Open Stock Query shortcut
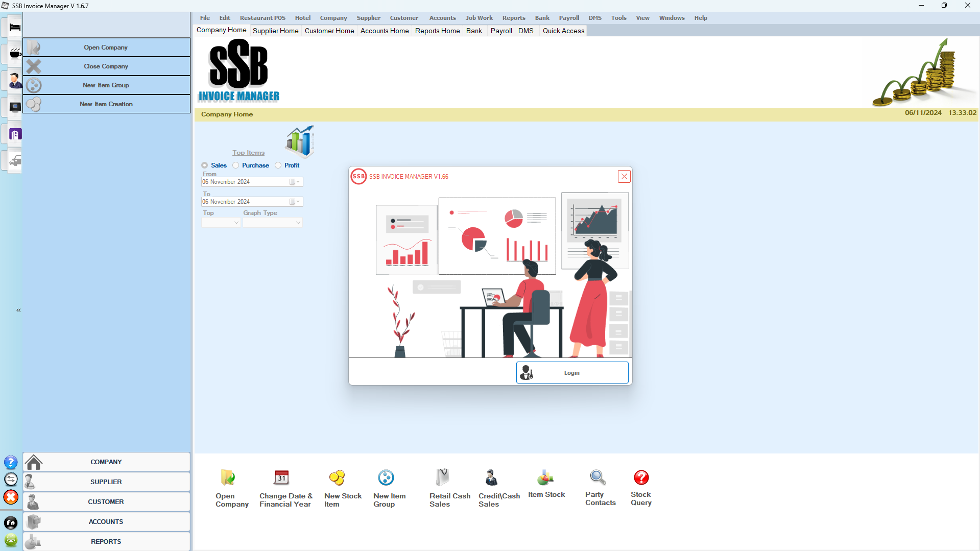 pos(641,477)
